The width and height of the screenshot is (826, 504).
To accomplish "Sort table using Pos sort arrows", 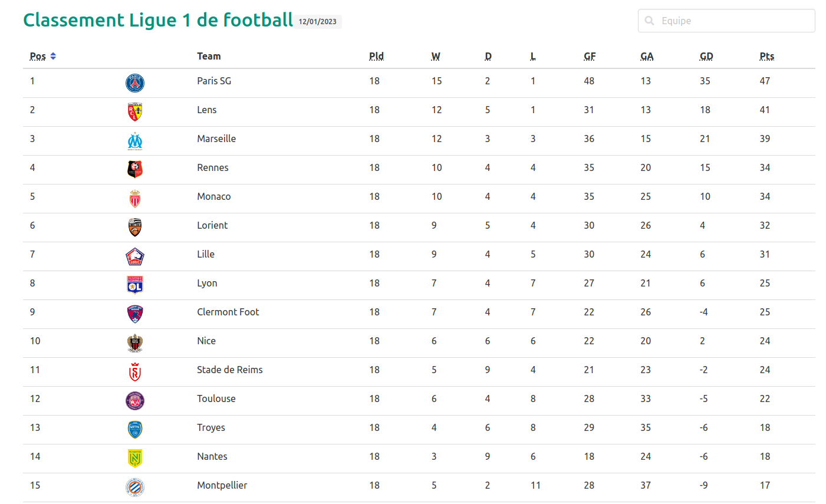I will pyautogui.click(x=53, y=56).
